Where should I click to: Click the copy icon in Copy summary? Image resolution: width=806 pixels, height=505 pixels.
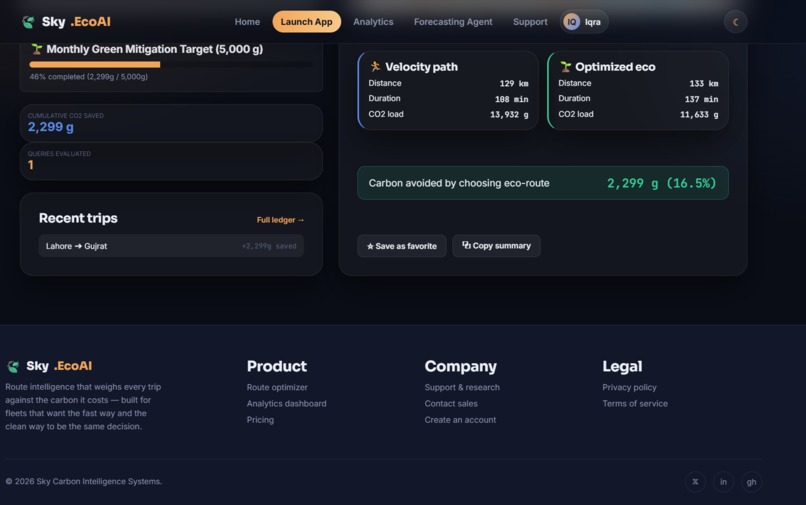coord(466,245)
